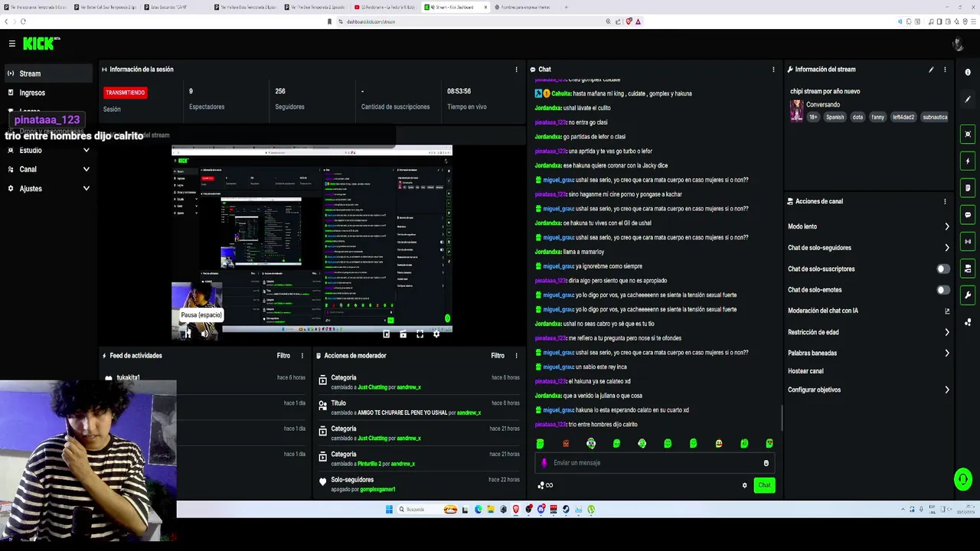Screen dimensions: 980x551
Task: Toggle the moderator actions panel icon
Action: [x=968, y=188]
